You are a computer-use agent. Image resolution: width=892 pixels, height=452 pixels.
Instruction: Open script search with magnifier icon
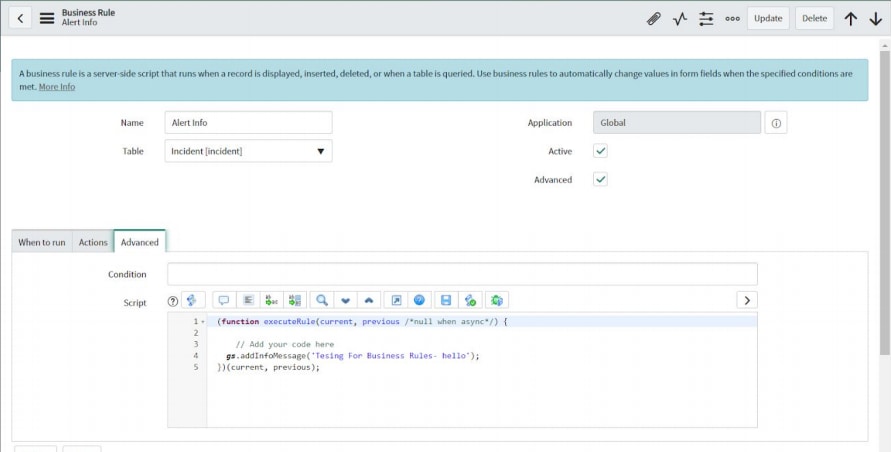322,300
